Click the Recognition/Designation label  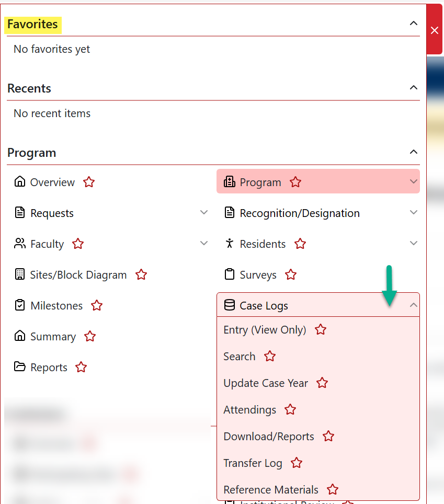pos(299,213)
